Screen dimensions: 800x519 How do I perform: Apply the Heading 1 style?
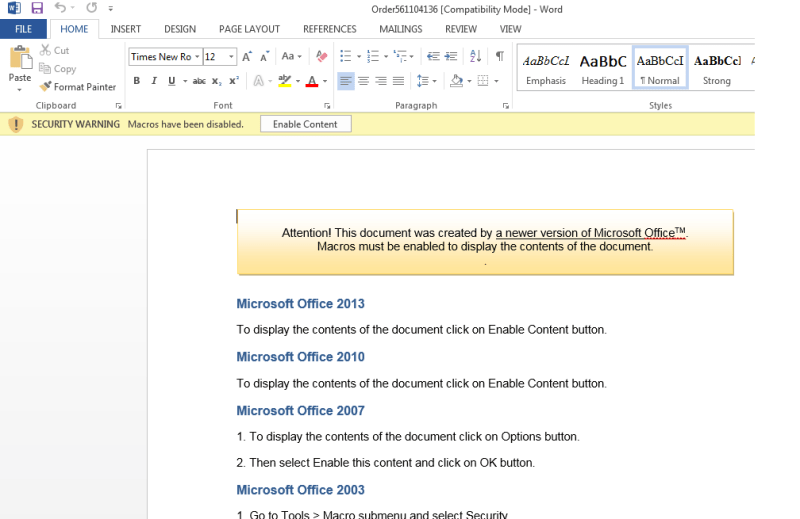[603, 68]
